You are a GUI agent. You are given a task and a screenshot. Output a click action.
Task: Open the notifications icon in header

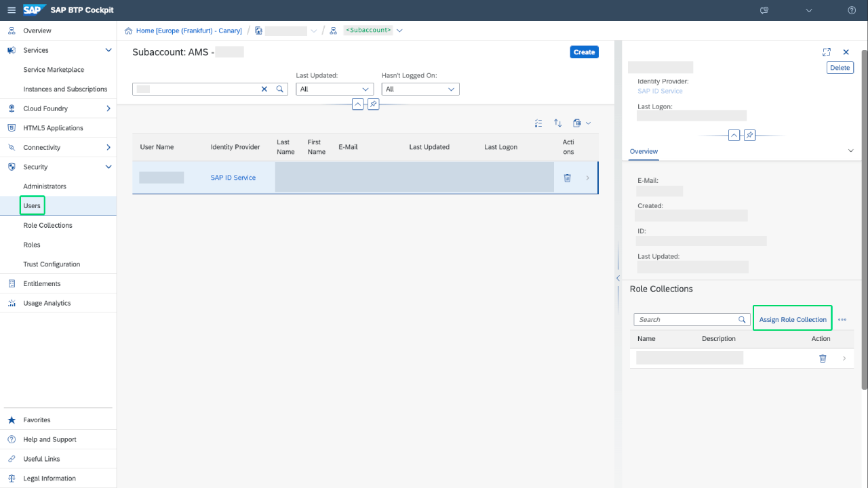click(x=764, y=10)
